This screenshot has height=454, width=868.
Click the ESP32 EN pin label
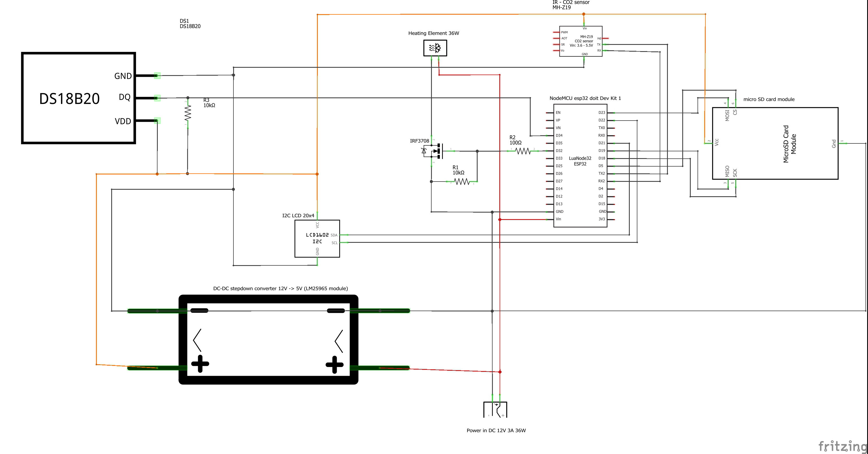coord(558,113)
